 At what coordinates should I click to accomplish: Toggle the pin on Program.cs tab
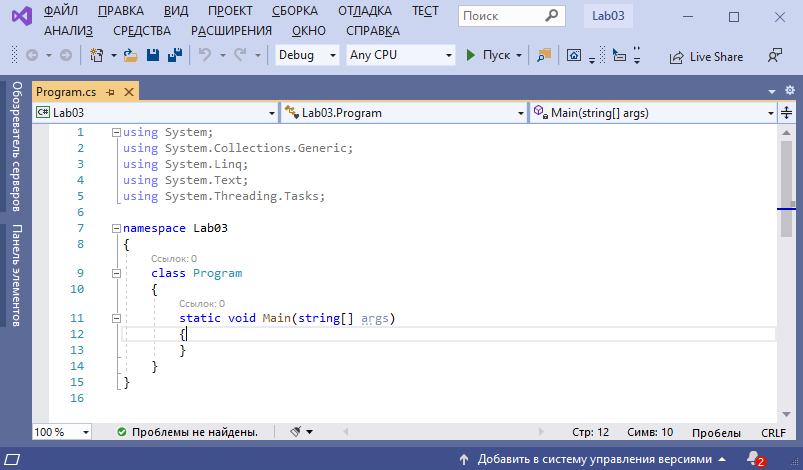click(110, 92)
